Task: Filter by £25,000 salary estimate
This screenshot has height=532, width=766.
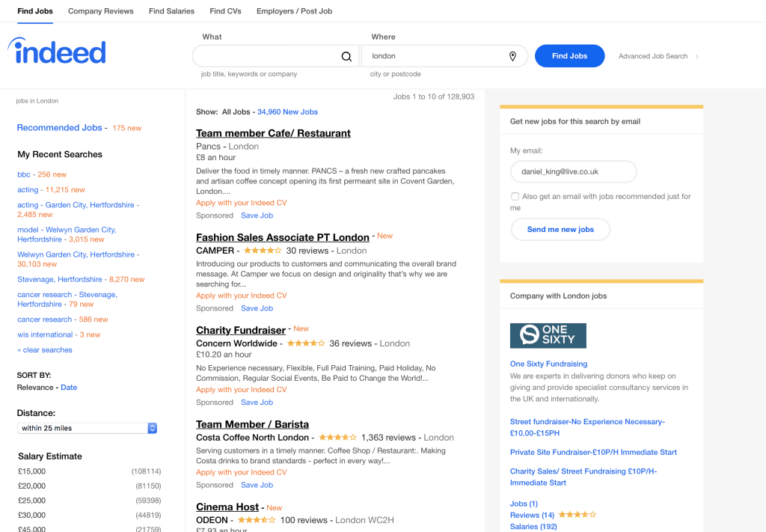Action: [90, 501]
